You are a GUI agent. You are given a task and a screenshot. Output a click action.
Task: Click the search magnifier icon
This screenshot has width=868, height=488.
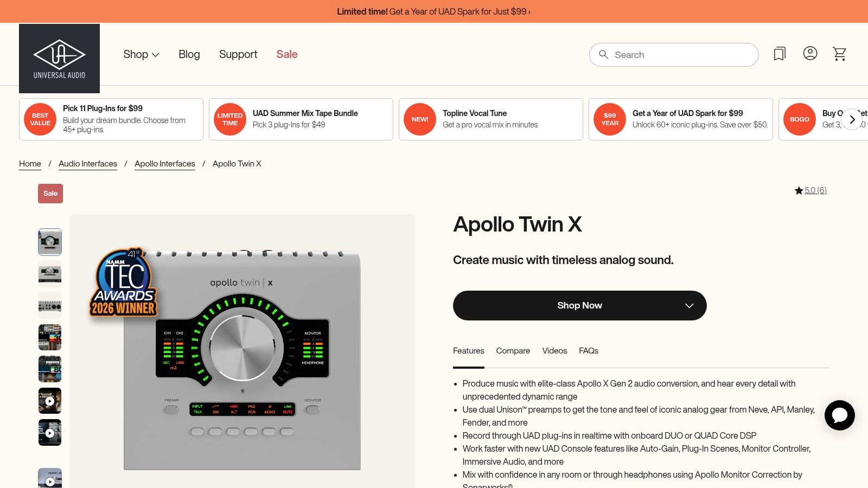click(603, 55)
